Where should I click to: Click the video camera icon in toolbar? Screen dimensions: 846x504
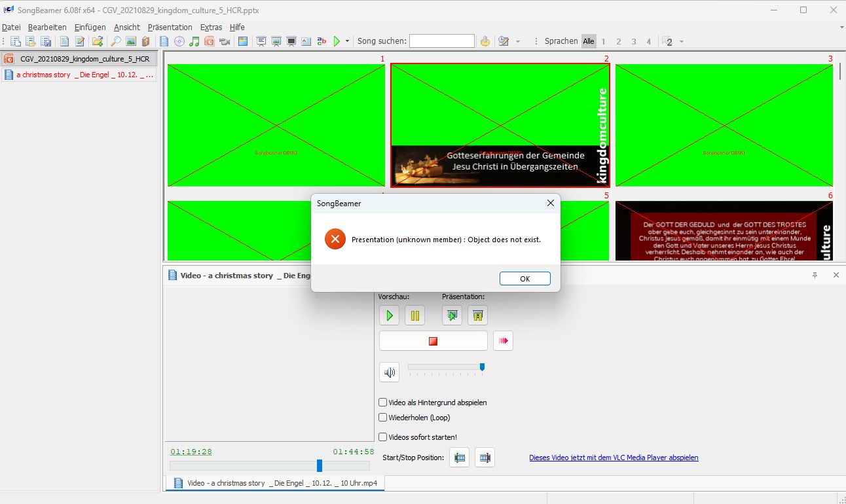point(225,41)
